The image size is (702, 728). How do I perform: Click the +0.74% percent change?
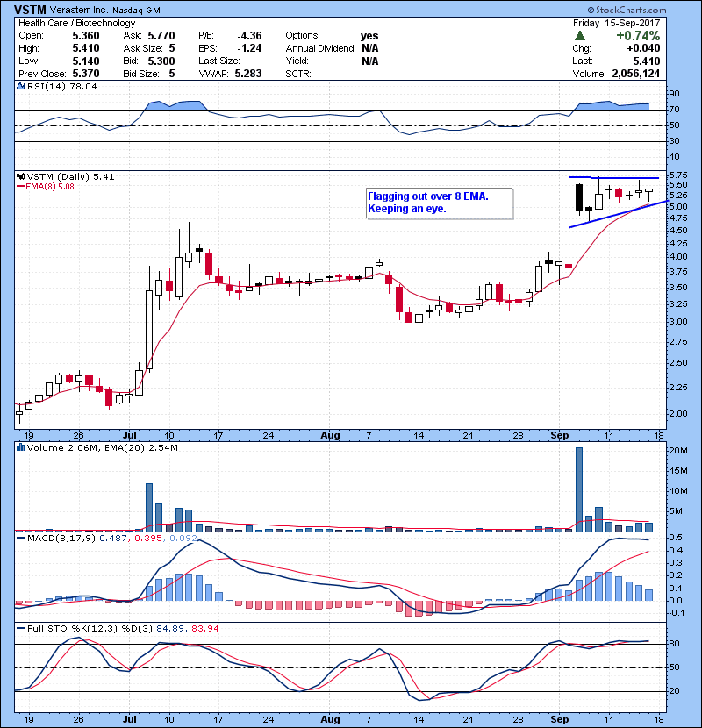[638, 36]
